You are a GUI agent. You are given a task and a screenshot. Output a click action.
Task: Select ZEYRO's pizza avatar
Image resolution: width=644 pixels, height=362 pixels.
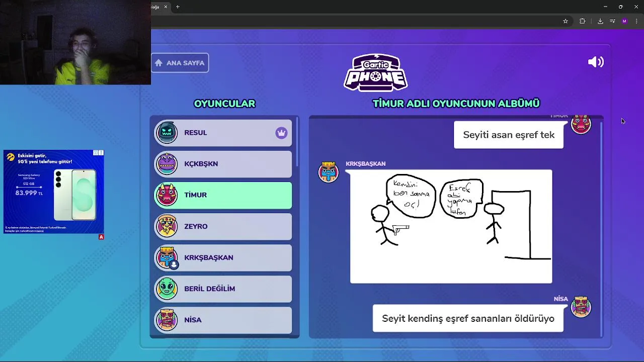click(x=167, y=226)
